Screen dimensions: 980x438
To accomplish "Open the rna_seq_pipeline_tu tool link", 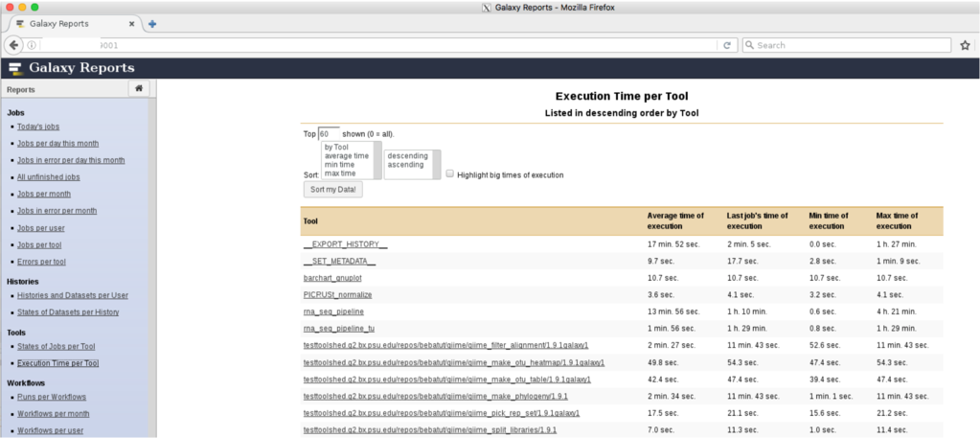I will tap(339, 329).
